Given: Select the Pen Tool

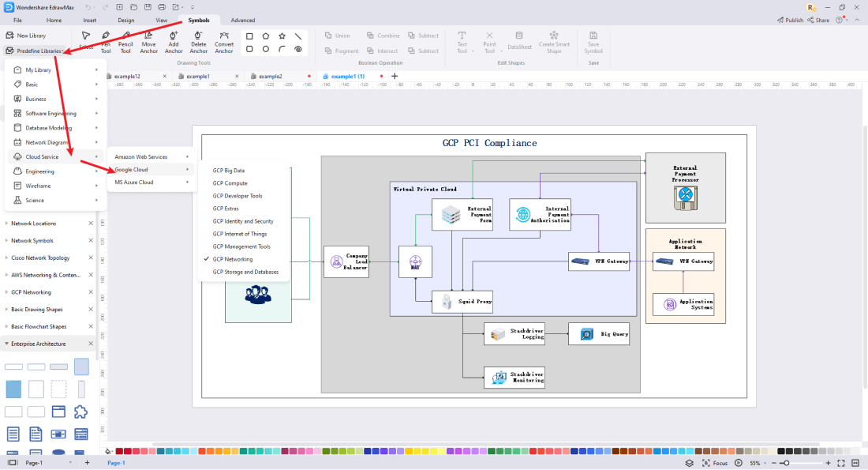Looking at the screenshot, I should tap(106, 42).
